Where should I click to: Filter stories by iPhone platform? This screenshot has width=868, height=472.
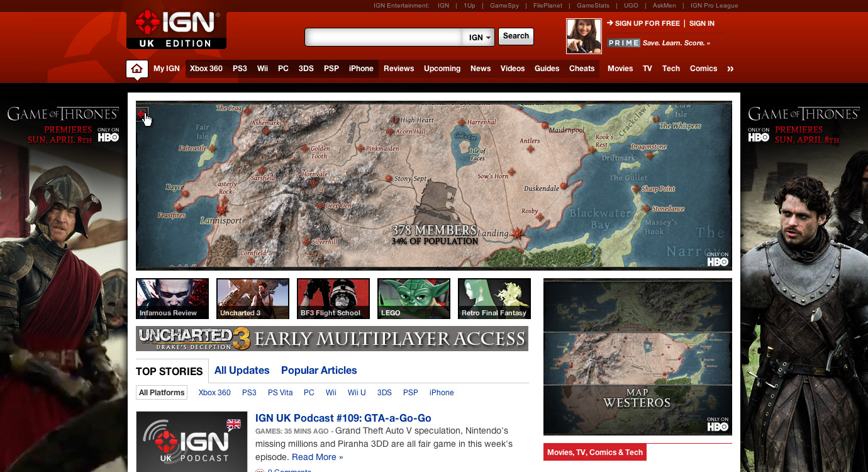click(442, 393)
